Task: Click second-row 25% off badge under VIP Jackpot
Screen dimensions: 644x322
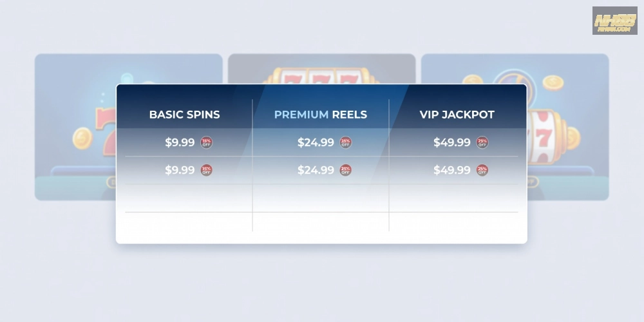Action: (482, 170)
